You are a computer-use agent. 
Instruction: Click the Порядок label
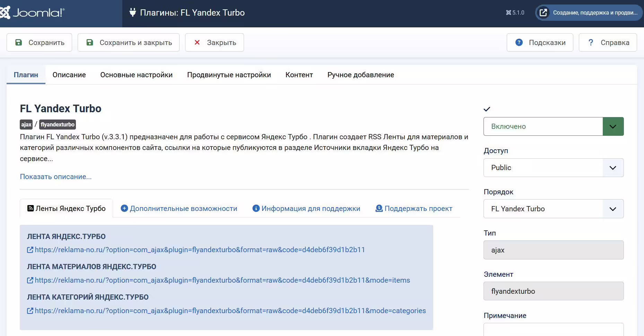(498, 192)
